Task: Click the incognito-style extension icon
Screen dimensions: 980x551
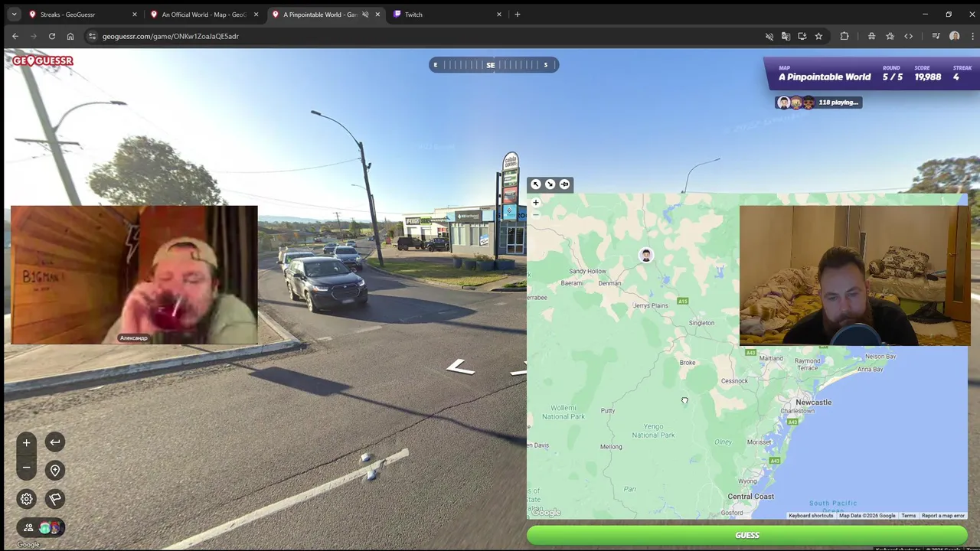Action: (871, 36)
